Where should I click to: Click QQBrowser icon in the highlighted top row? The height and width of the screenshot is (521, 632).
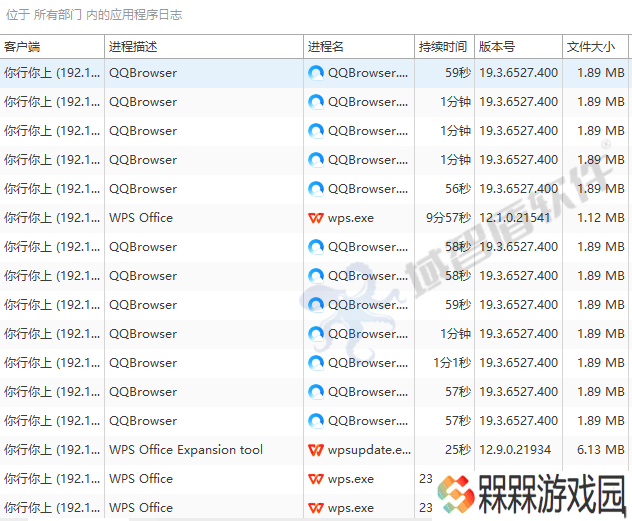[316, 73]
